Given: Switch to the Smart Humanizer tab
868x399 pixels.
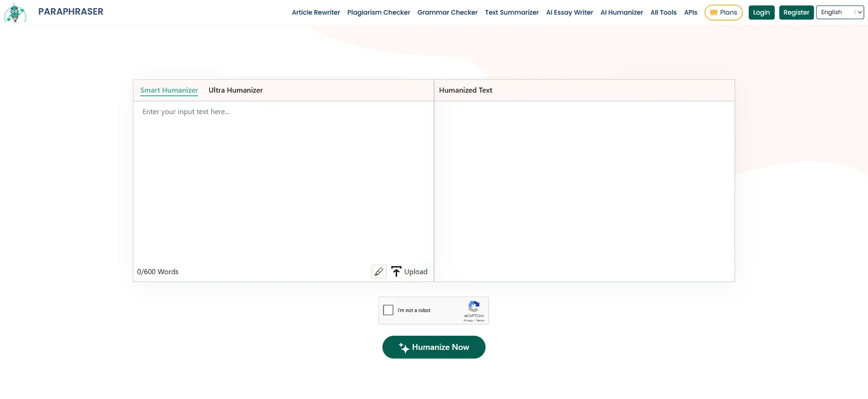Looking at the screenshot, I should point(169,90).
